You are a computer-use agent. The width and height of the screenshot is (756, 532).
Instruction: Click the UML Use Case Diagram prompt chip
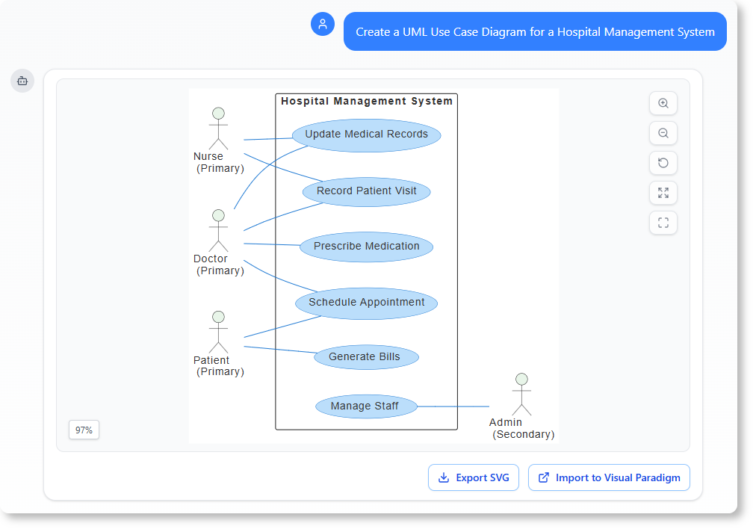[x=535, y=31]
